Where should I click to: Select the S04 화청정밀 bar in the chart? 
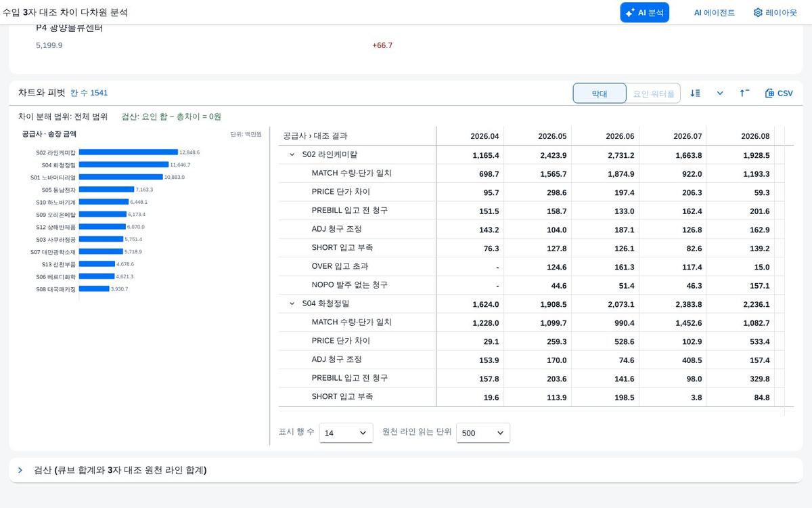click(124, 165)
